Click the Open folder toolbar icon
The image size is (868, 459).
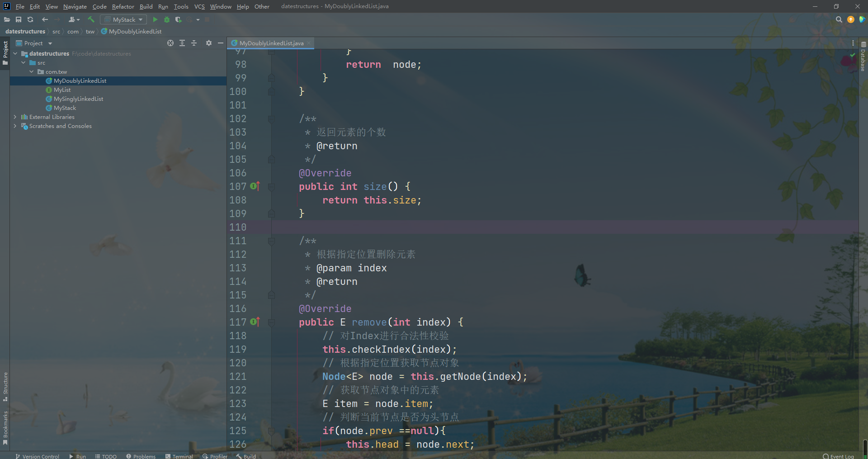click(7, 19)
